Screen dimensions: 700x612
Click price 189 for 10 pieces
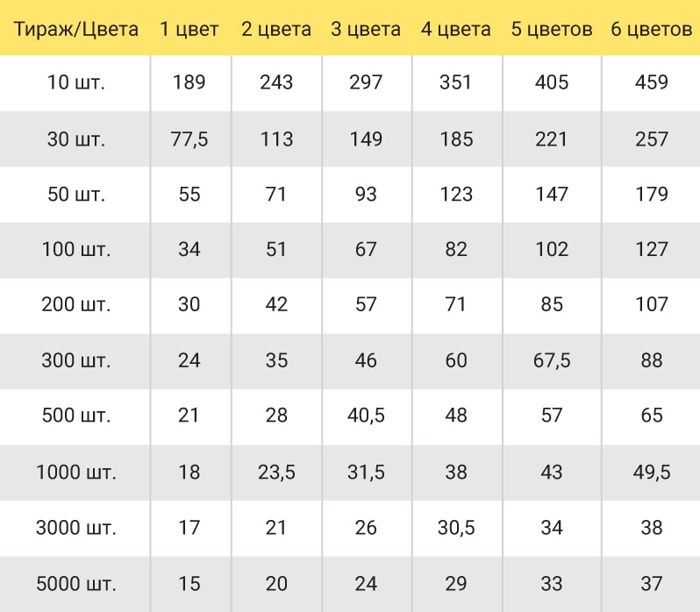click(x=189, y=82)
